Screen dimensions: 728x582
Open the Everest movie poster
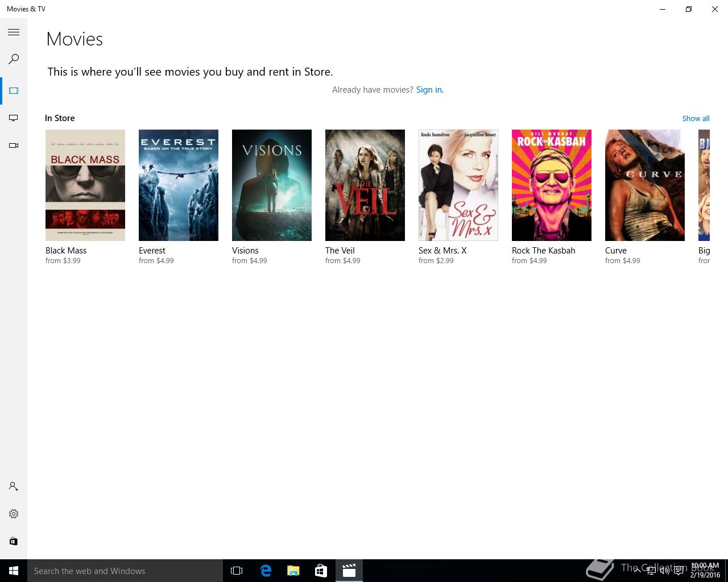coord(179,185)
